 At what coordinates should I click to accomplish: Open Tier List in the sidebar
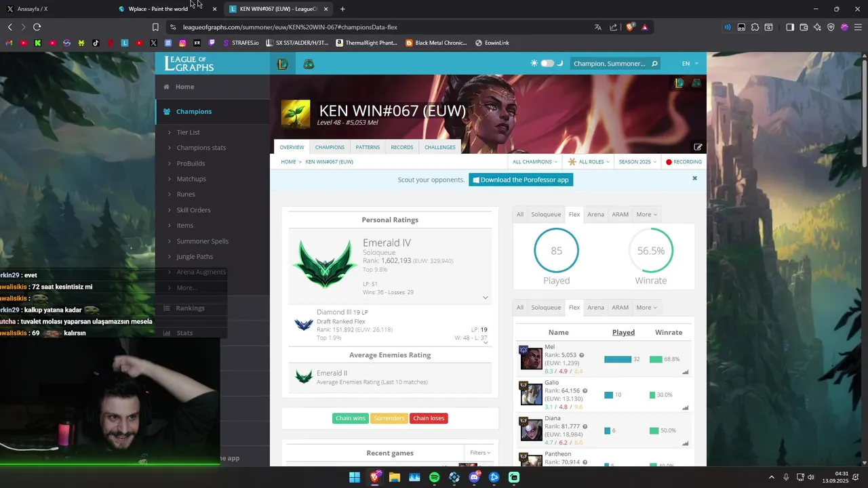click(x=188, y=132)
